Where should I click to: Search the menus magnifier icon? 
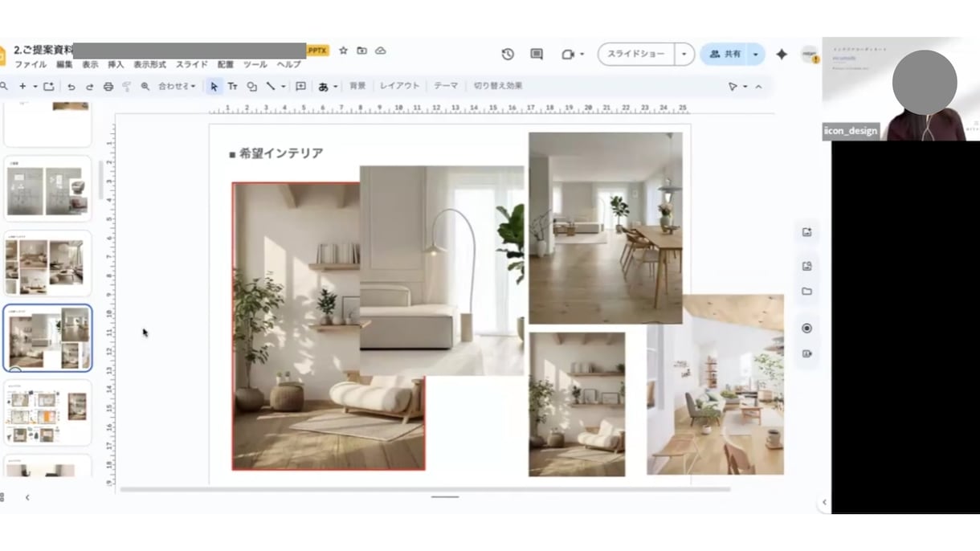tap(5, 87)
